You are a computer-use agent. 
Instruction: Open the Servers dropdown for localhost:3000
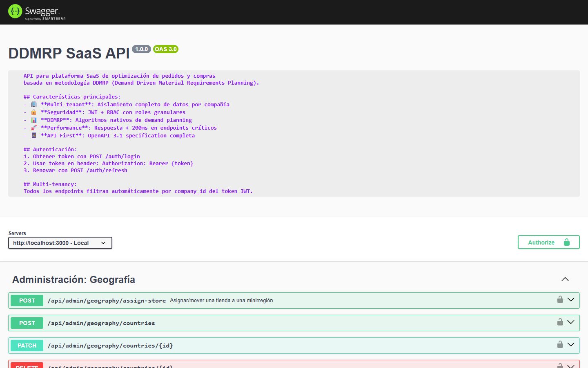(60, 243)
